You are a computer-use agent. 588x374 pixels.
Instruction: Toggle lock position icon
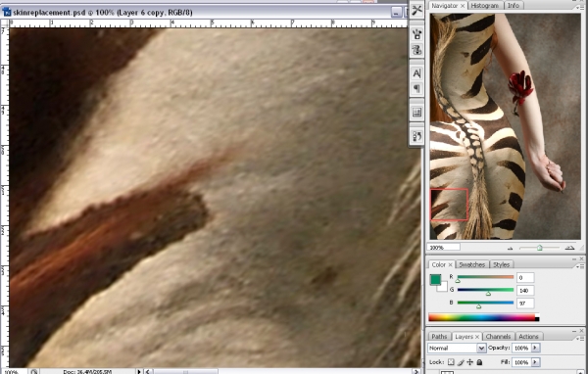pyautogui.click(x=469, y=362)
